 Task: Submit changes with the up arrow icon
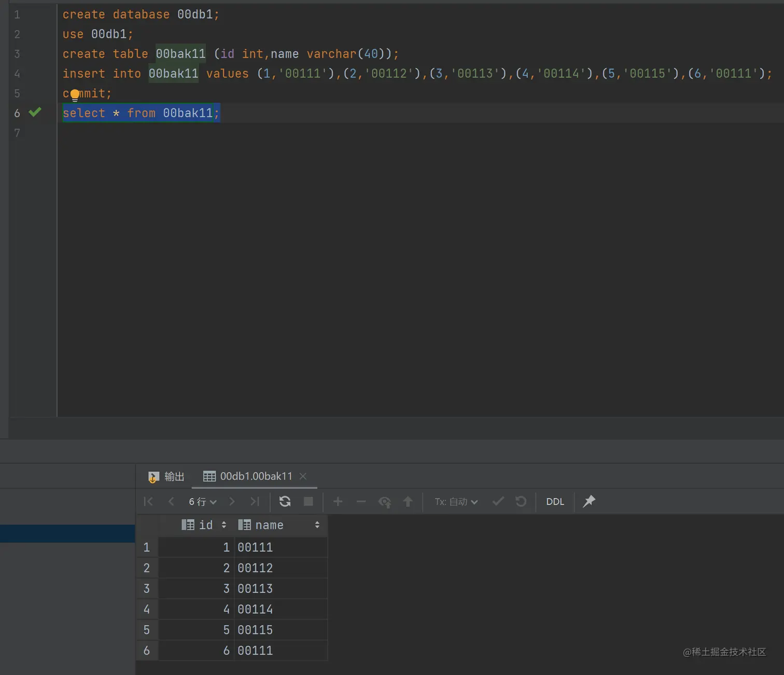tap(408, 501)
